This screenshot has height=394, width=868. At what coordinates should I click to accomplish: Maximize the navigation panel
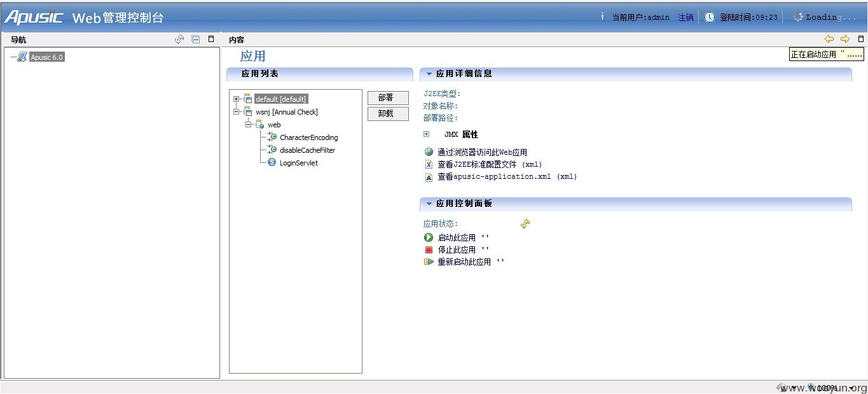click(x=211, y=39)
